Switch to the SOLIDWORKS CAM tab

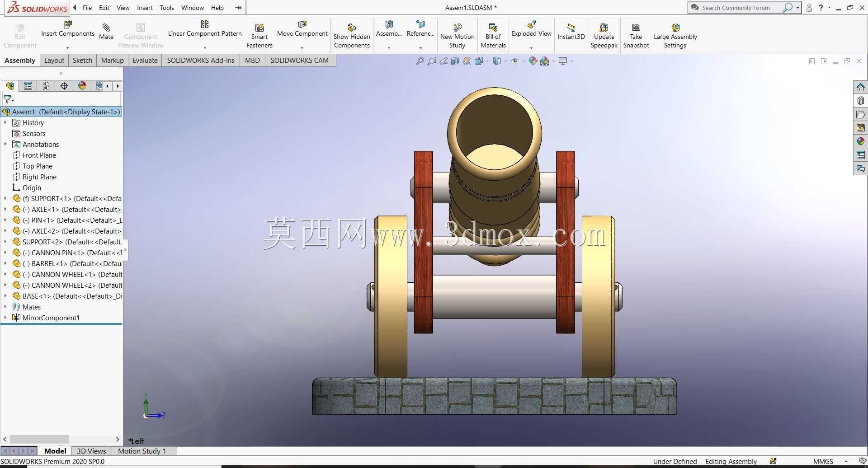click(x=300, y=60)
